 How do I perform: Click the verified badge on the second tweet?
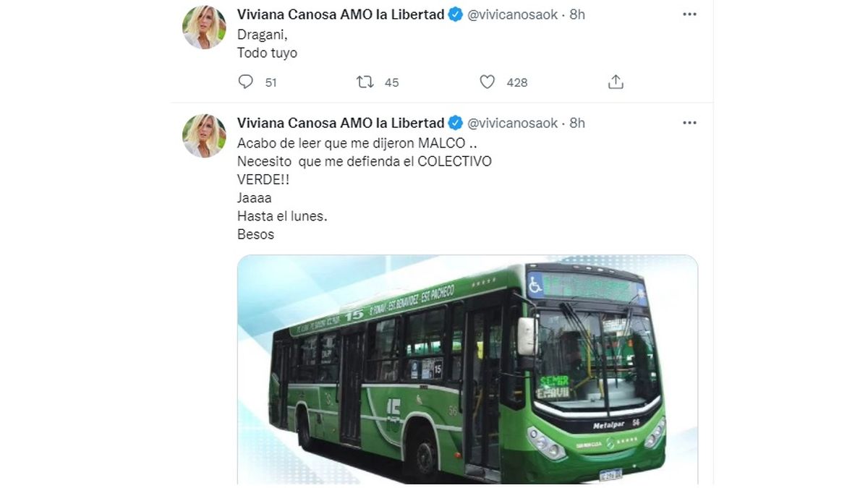[x=456, y=123]
